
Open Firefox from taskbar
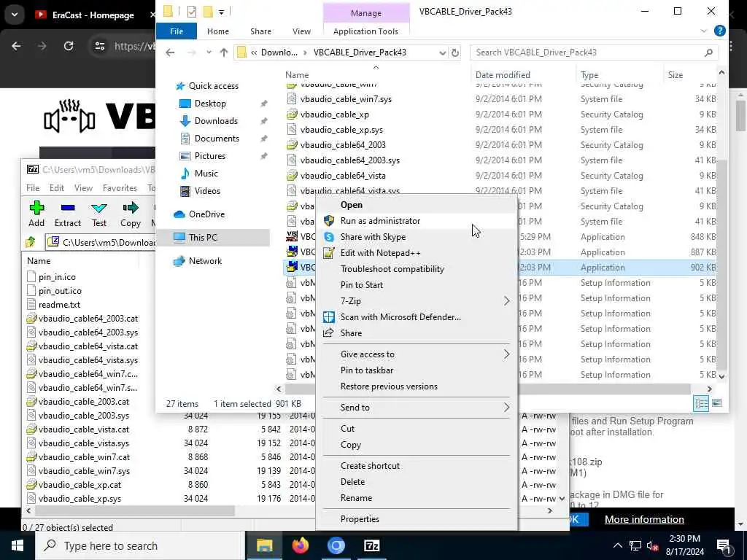300,545
